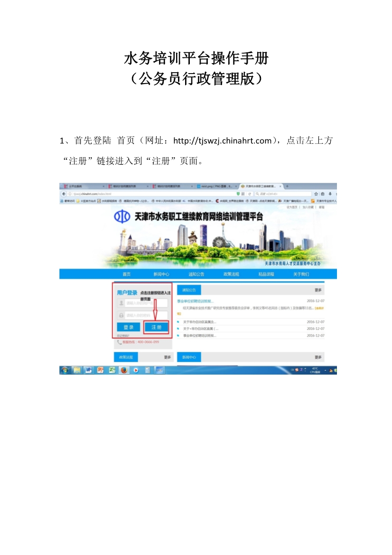Open 首页 in the blue navigation bar

pos(126,274)
